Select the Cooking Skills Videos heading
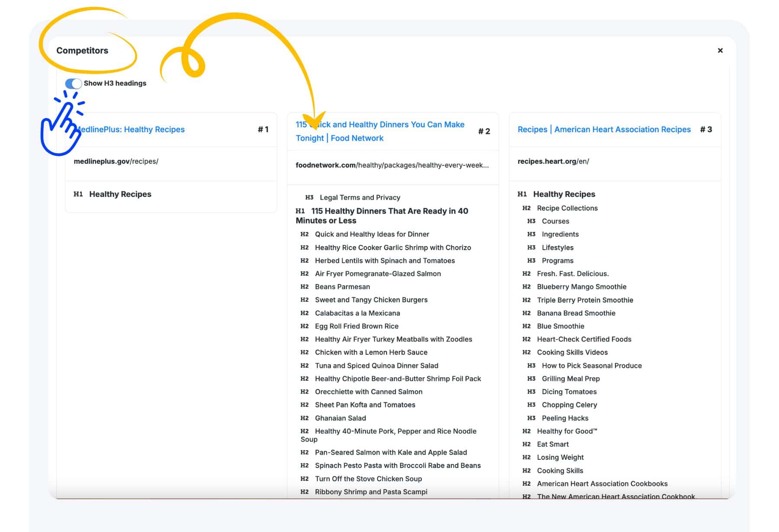Screen dimensions: 779x532 [x=572, y=352]
